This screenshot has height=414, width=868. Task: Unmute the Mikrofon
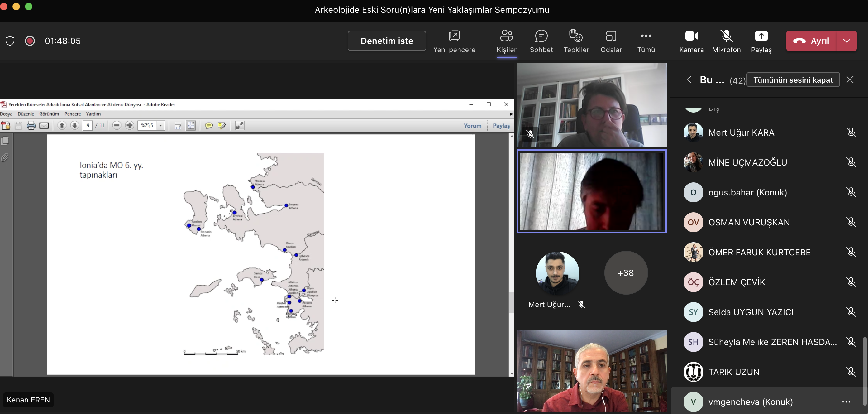pos(727,41)
